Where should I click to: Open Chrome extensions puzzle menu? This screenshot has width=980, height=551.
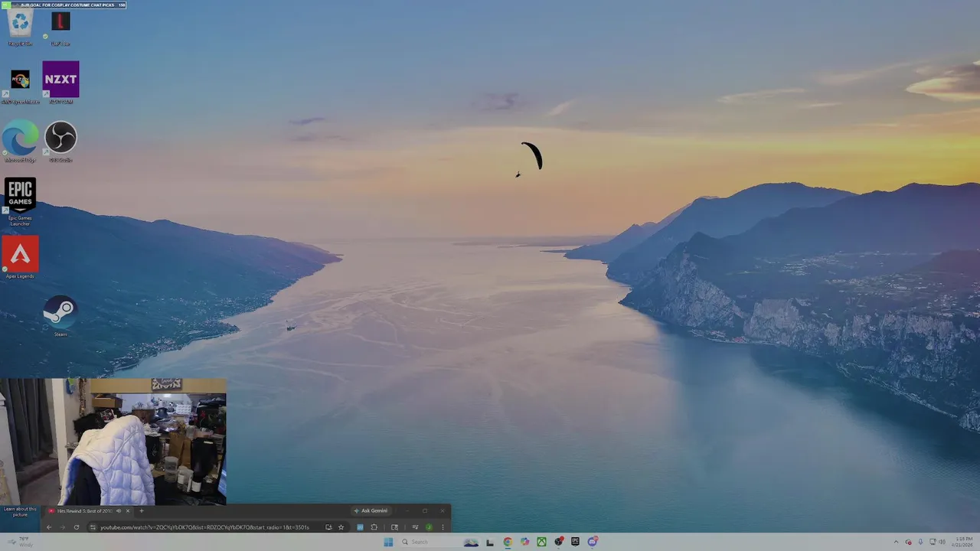tap(374, 527)
